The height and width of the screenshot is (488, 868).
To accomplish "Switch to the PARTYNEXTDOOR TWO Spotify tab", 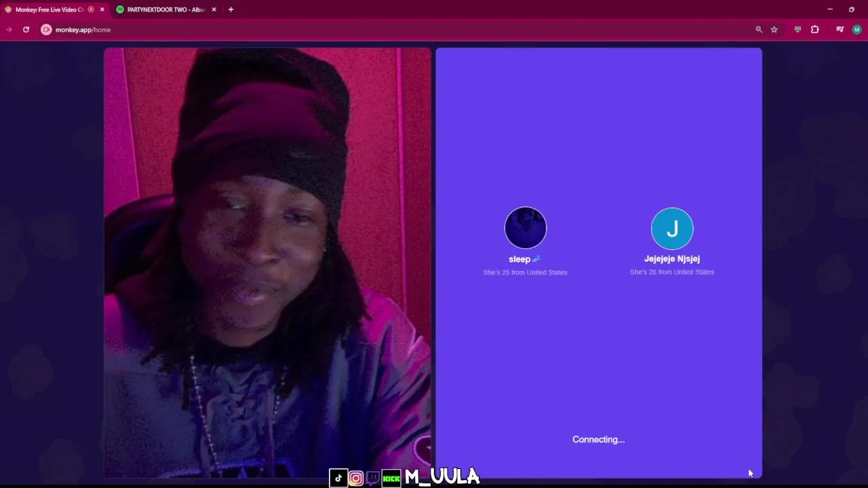I will click(x=166, y=9).
